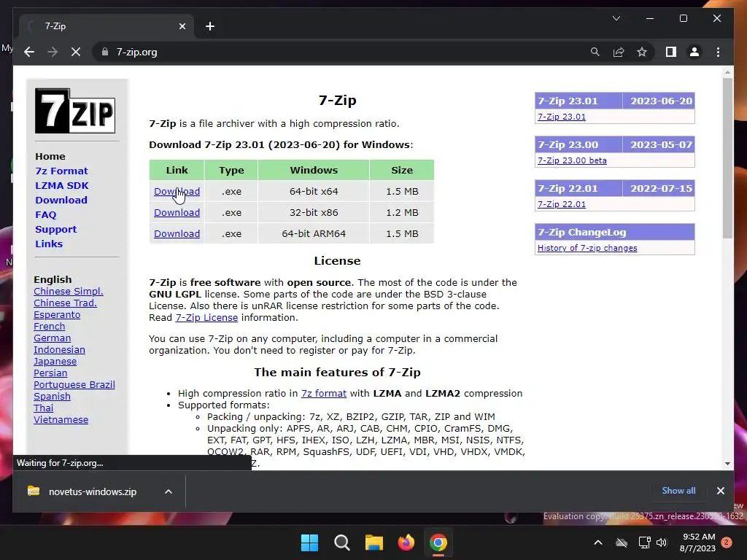Screen dimensions: 747x560
Task: Switch language to Persian
Action: click(50, 373)
